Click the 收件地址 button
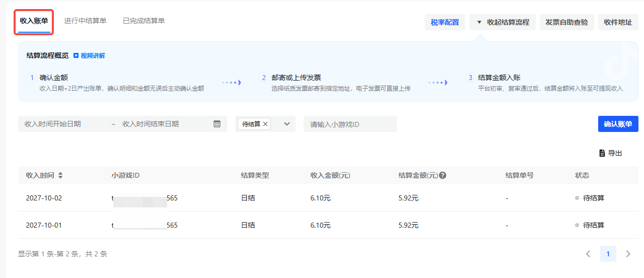Image resolution: width=644 pixels, height=278 pixels. point(618,22)
